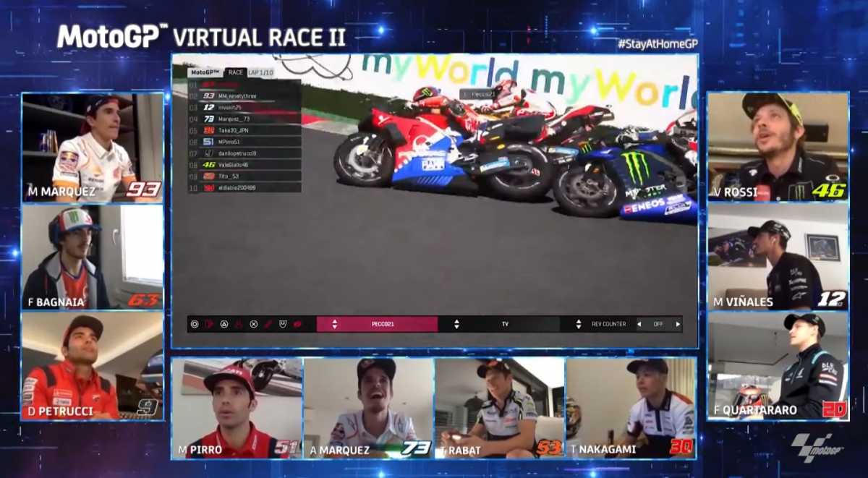868x478 pixels.
Task: Click the left-stick button prompt icon in HUD bar
Action: [x=195, y=324]
